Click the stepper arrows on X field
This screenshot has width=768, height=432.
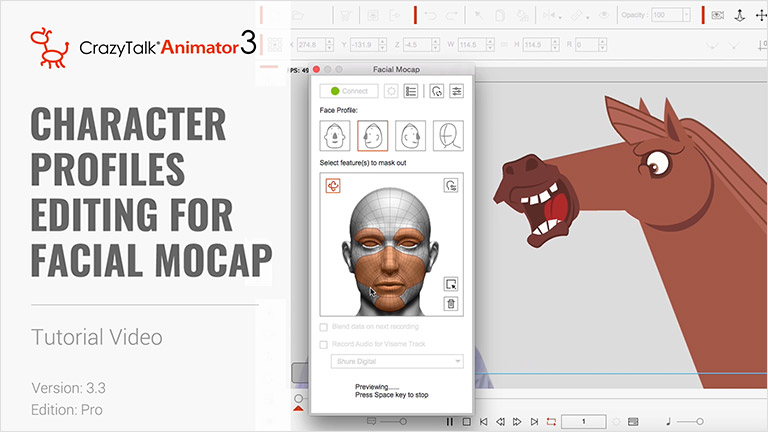click(330, 45)
